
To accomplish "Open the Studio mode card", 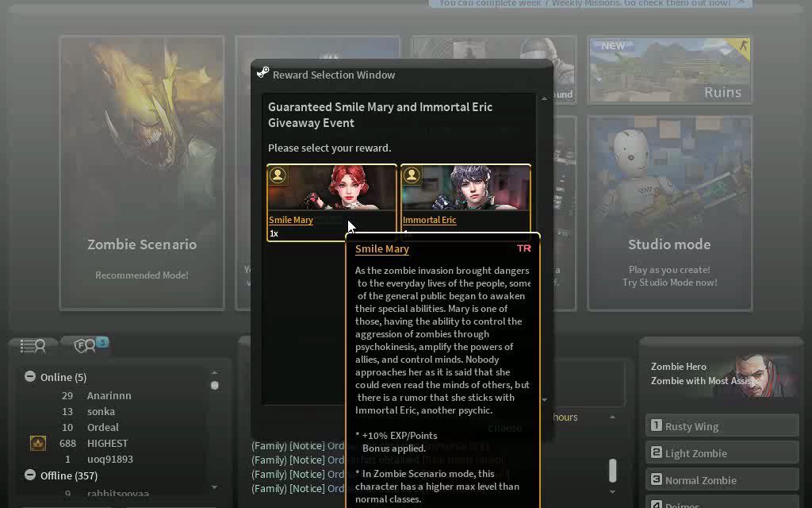I will click(669, 213).
